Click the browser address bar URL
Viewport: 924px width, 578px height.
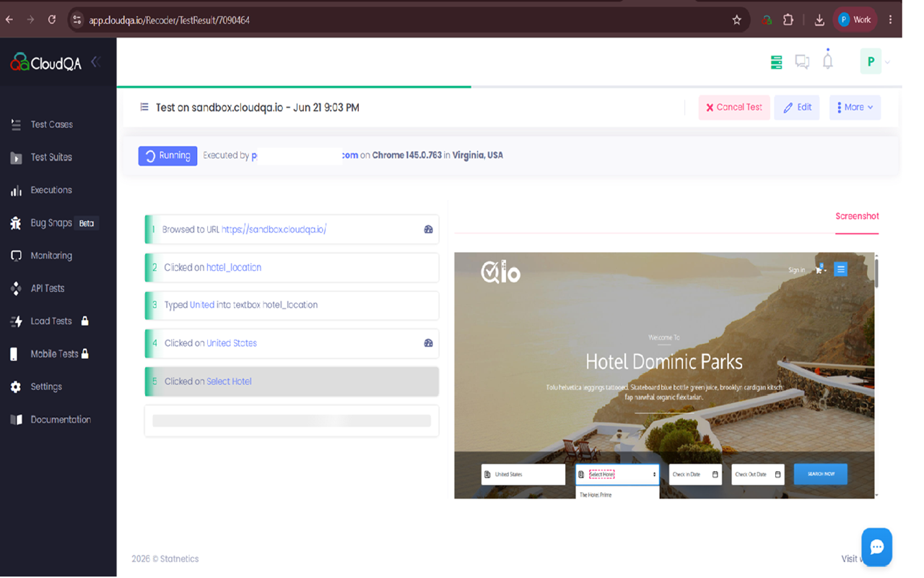click(170, 20)
